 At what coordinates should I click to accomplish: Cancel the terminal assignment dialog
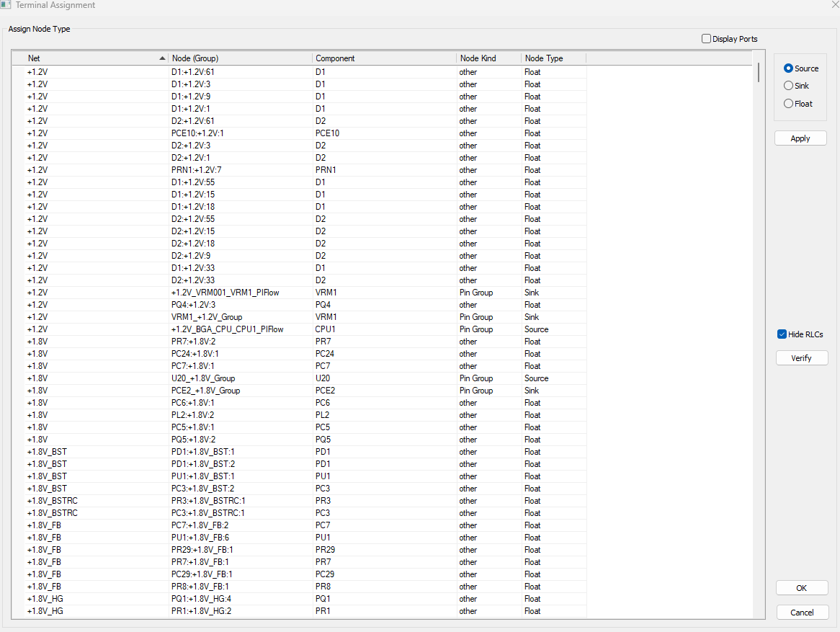[x=801, y=613]
